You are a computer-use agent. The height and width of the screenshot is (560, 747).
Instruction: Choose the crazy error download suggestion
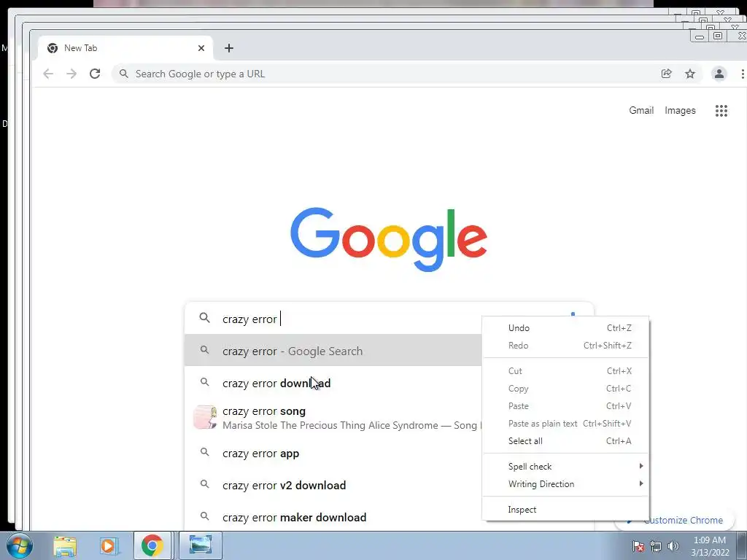[x=333, y=383]
